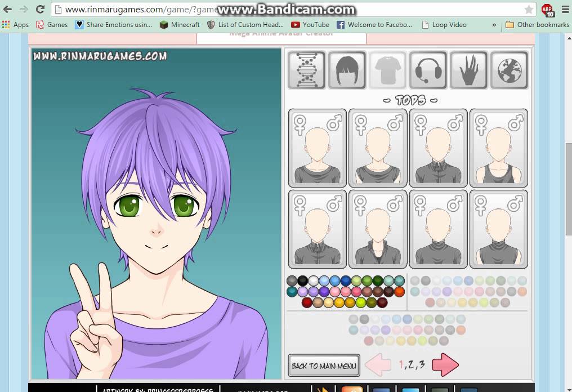
Task: Choose the wide-neck sleeveless tee top
Action: [x=378, y=148]
